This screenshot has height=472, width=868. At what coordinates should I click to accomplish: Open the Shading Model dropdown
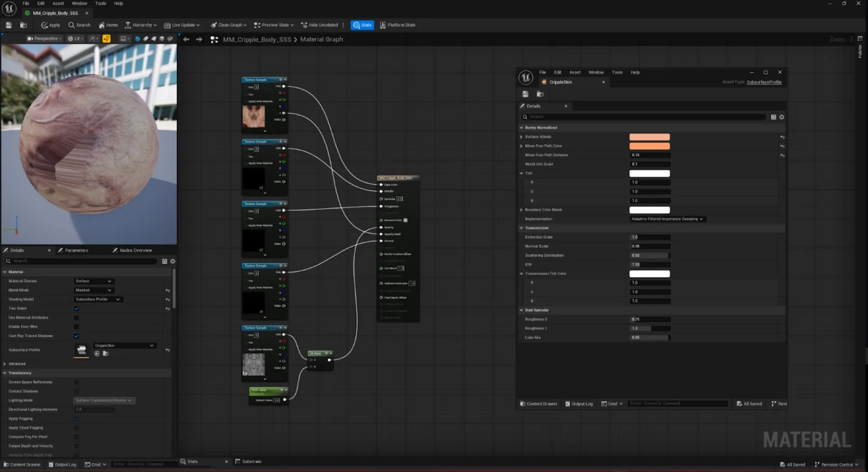coord(97,300)
